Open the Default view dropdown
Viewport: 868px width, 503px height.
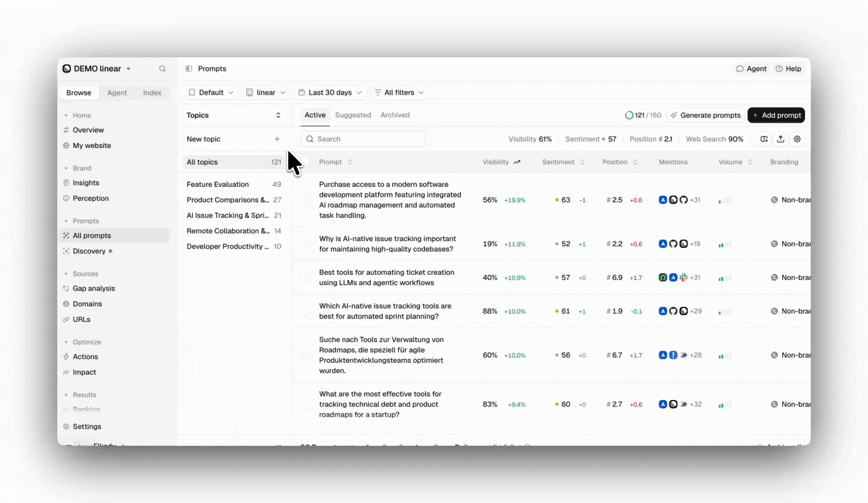pyautogui.click(x=211, y=92)
